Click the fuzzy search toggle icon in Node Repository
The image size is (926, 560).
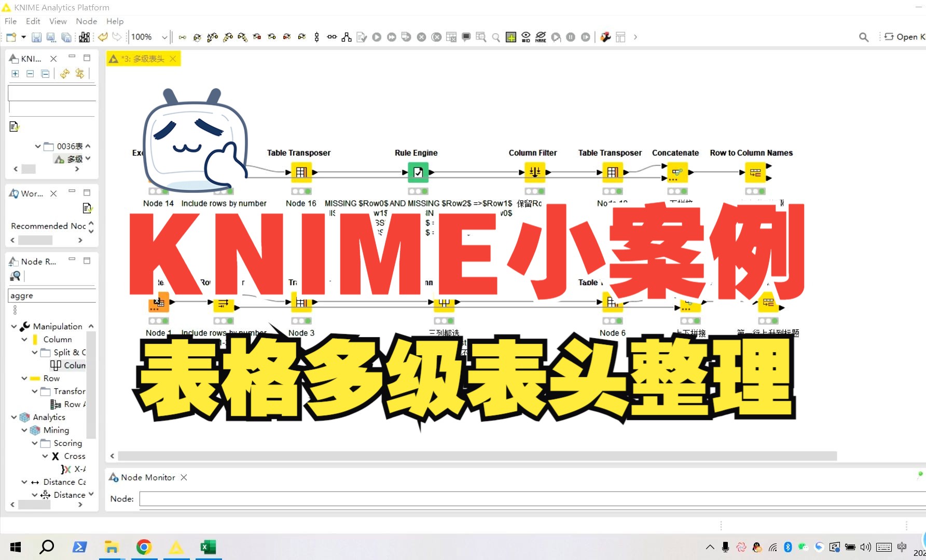click(x=15, y=276)
